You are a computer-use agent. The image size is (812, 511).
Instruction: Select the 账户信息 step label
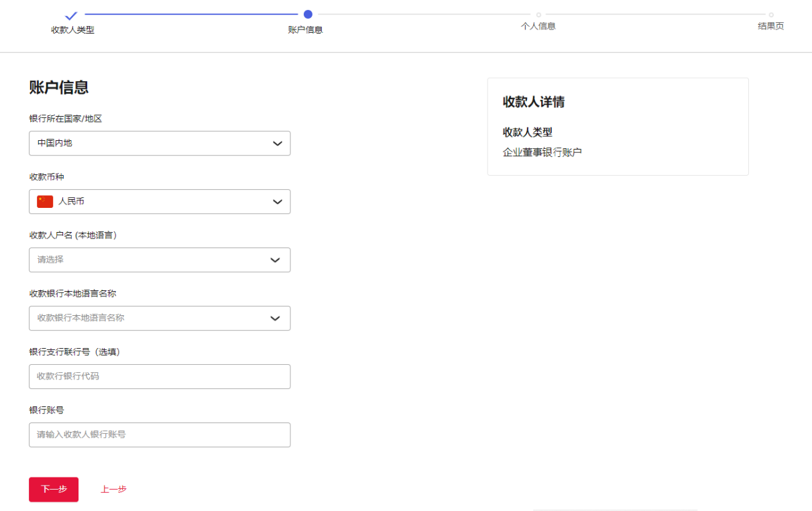[x=305, y=30]
